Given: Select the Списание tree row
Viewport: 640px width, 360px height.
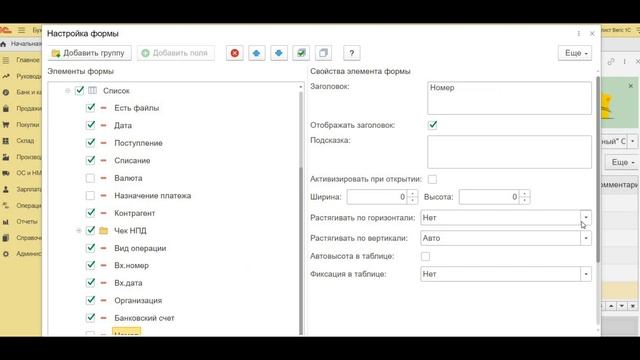Looking at the screenshot, I should point(132,160).
